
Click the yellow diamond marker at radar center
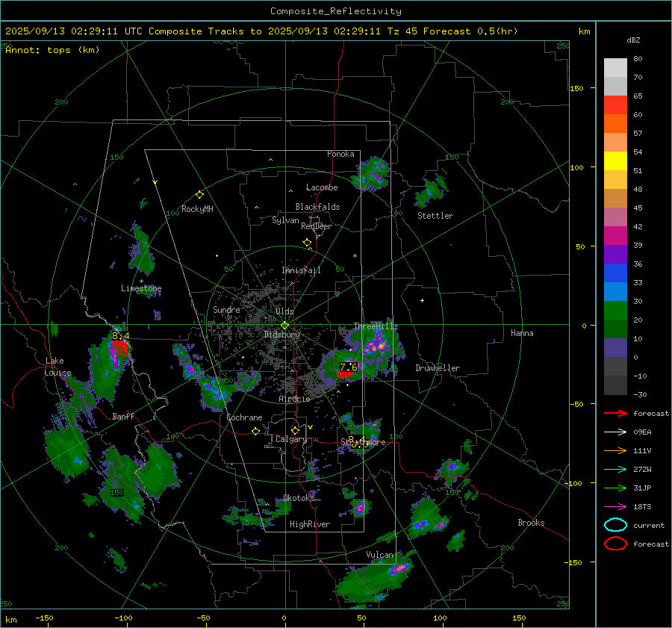pyautogui.click(x=284, y=326)
